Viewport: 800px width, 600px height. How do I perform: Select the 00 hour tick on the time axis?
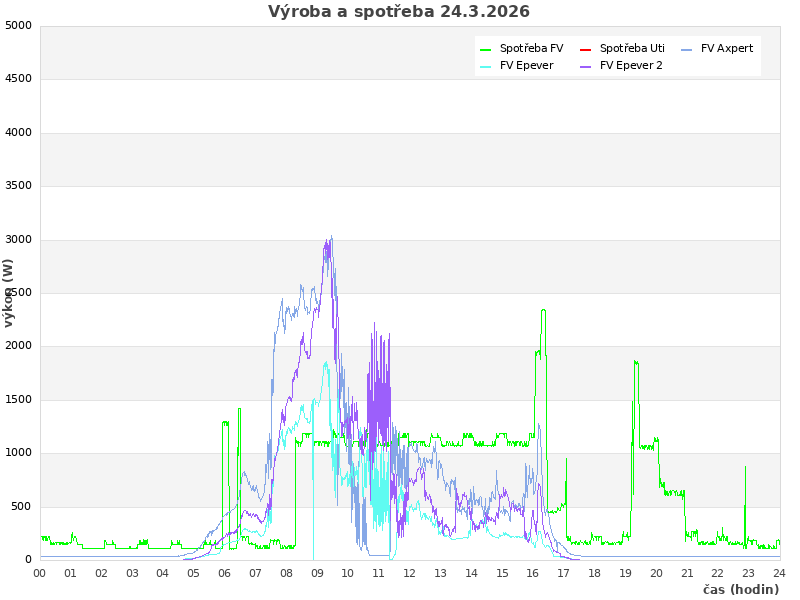coord(40,573)
